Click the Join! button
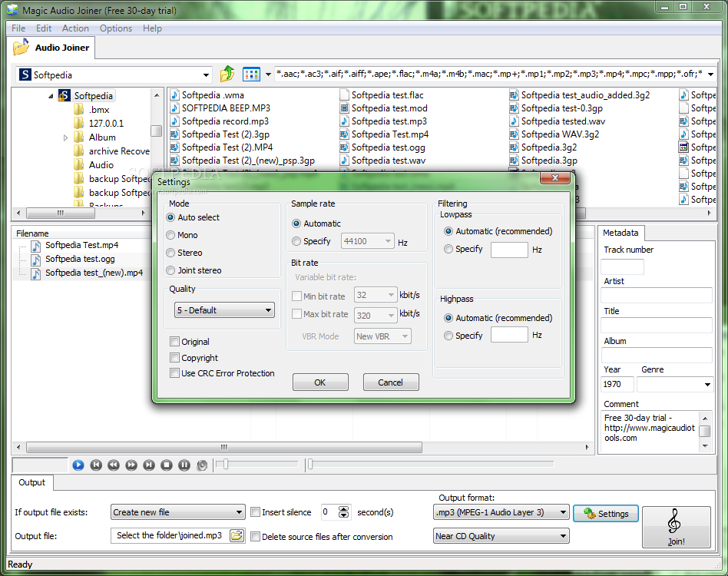The width and height of the screenshot is (728, 576). click(677, 528)
